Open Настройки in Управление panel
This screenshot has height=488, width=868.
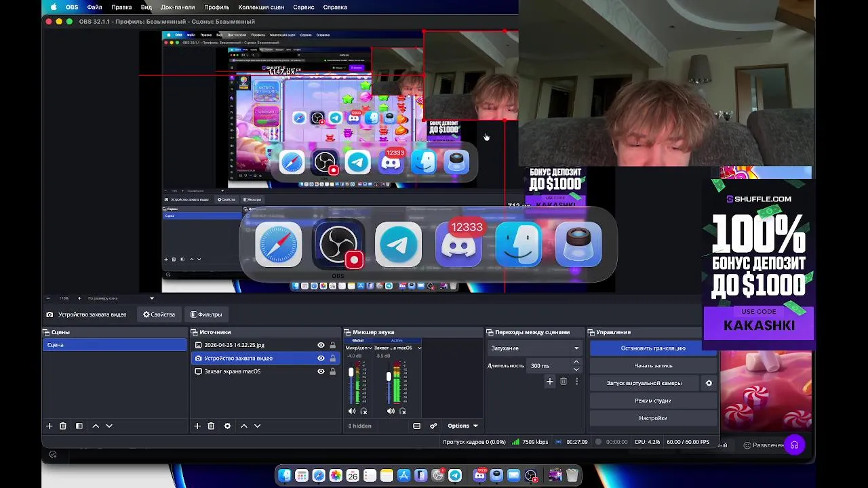[x=653, y=418]
